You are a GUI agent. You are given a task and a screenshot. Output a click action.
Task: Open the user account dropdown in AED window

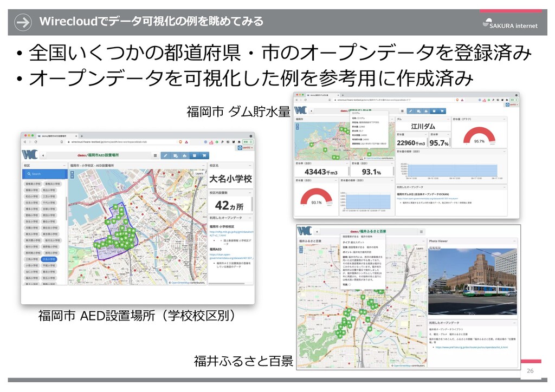pos(246,148)
